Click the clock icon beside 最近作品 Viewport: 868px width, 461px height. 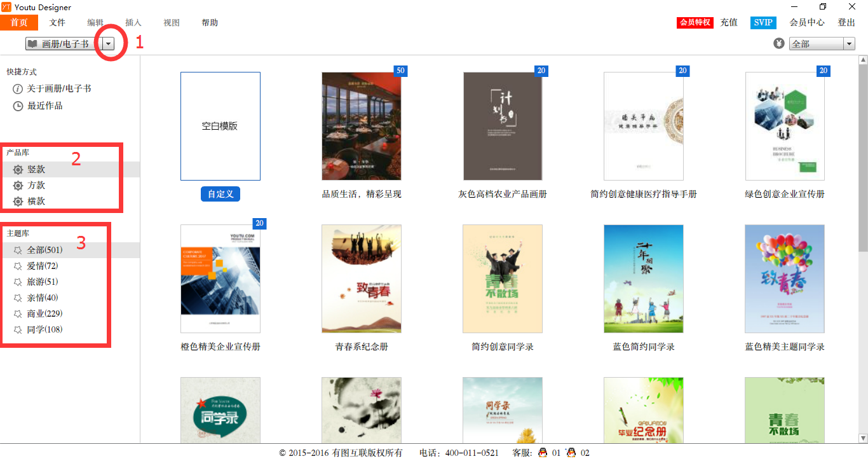18,106
